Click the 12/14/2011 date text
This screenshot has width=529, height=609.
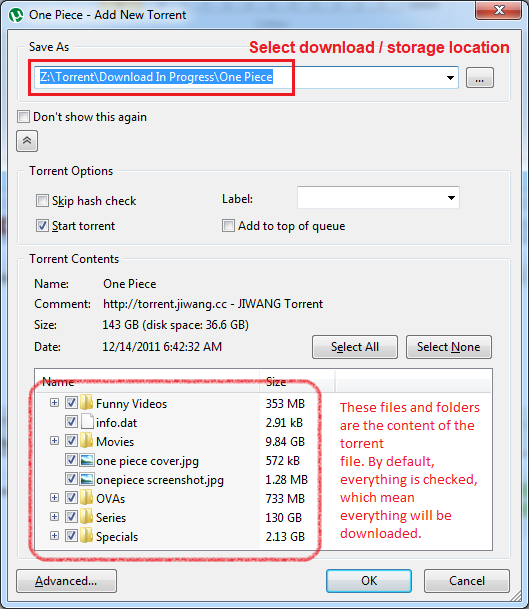click(x=162, y=346)
